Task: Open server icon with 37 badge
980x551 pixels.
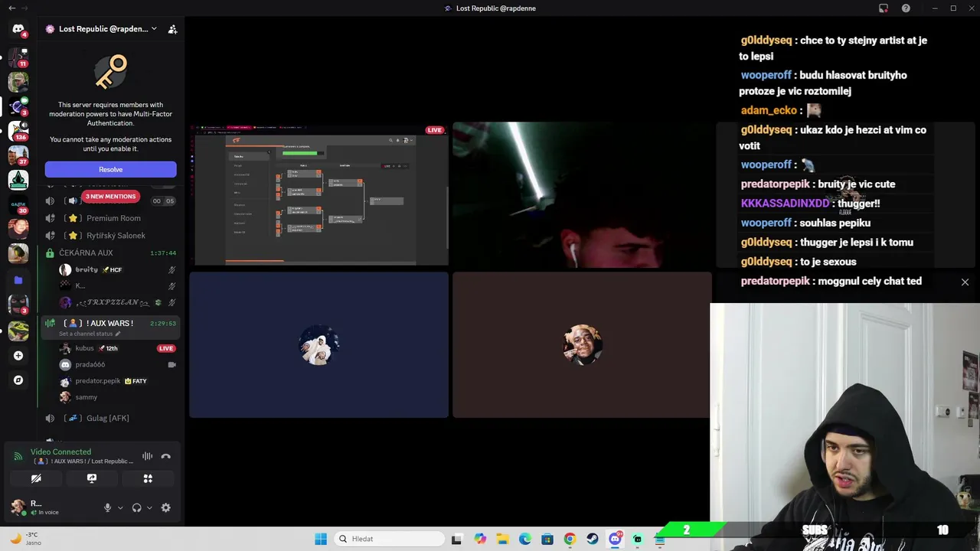Action: click(18, 155)
